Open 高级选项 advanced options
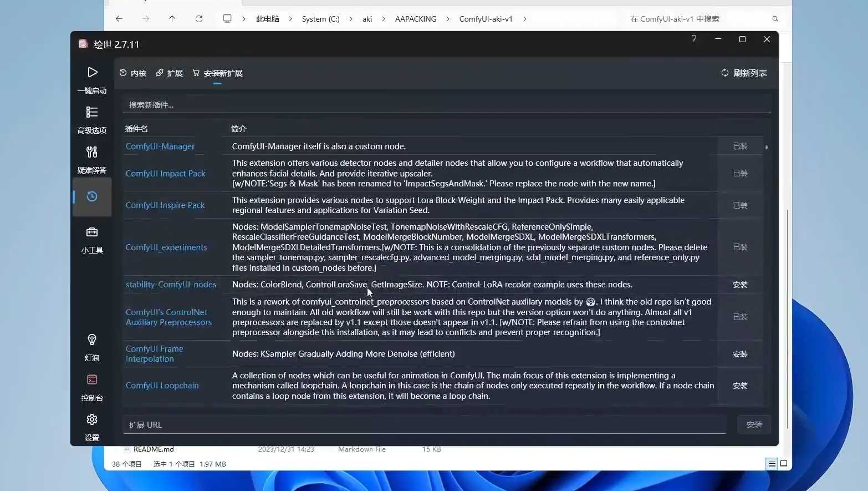 tap(92, 120)
